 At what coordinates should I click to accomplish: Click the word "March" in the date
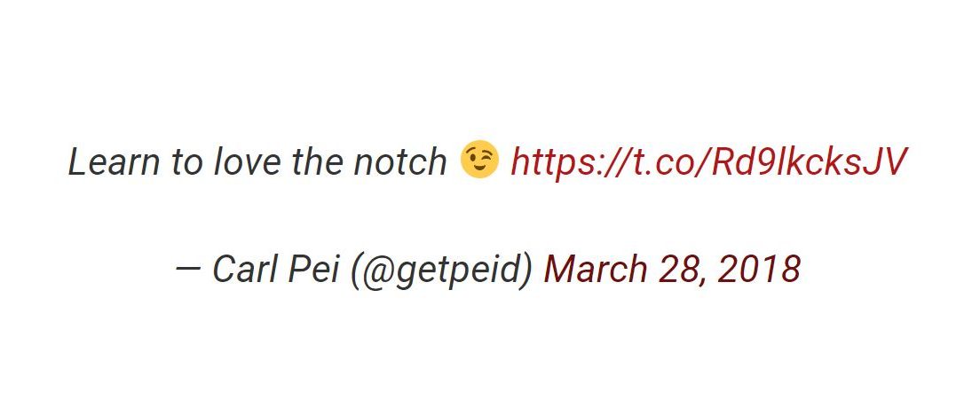[x=598, y=269]
